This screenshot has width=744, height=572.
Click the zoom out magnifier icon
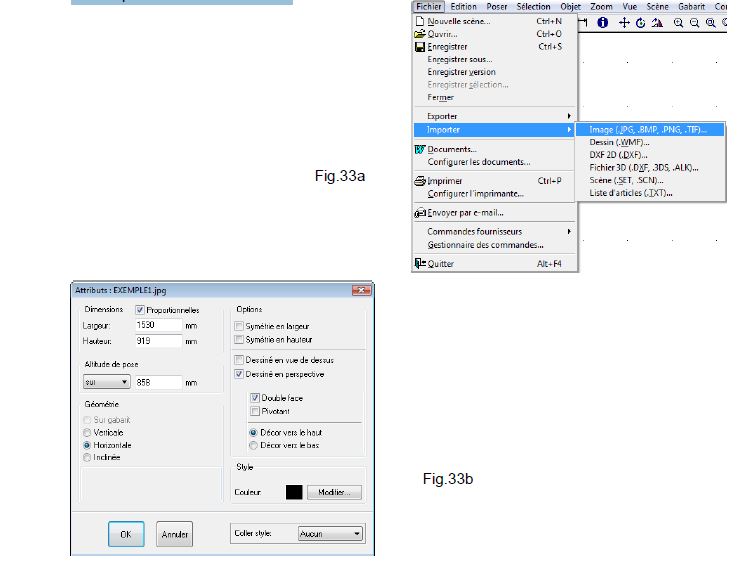[694, 22]
